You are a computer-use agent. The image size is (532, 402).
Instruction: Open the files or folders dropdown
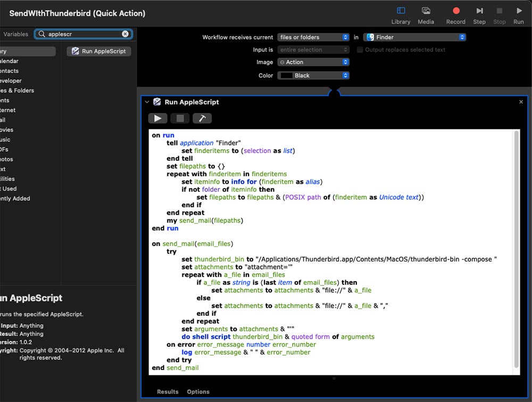tap(313, 37)
